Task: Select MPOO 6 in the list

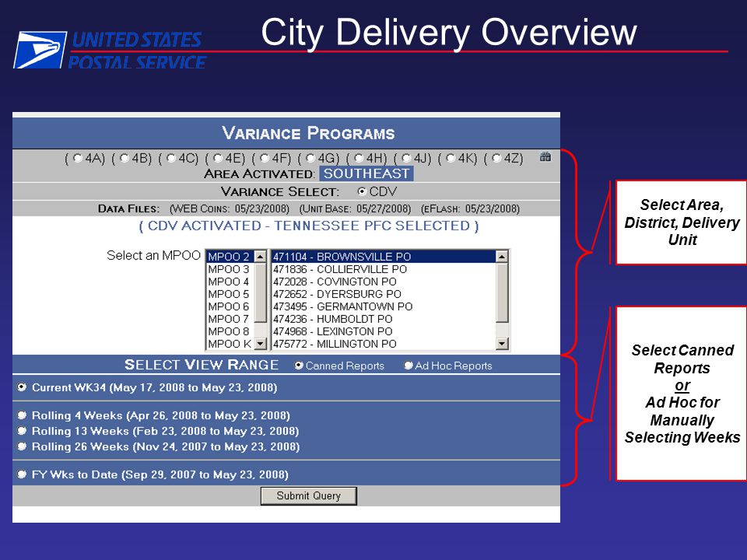Action: tap(230, 306)
